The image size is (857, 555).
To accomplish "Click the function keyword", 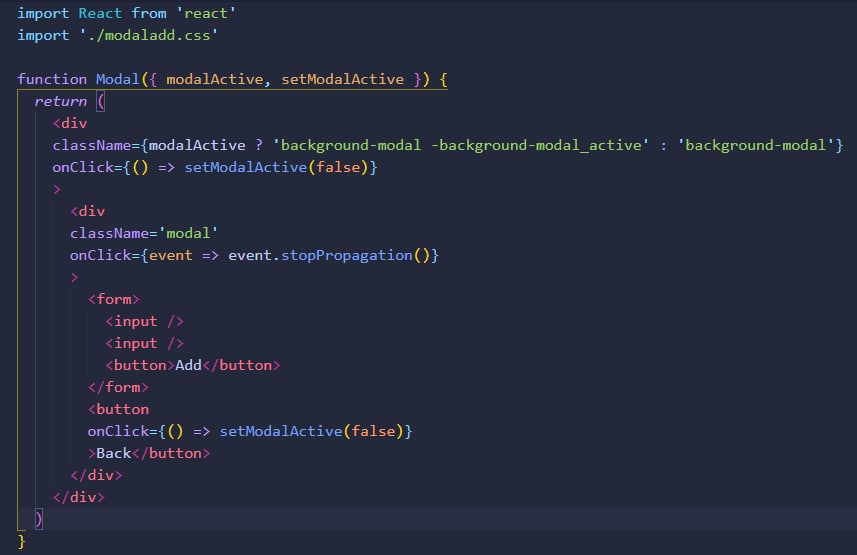I will (52, 79).
